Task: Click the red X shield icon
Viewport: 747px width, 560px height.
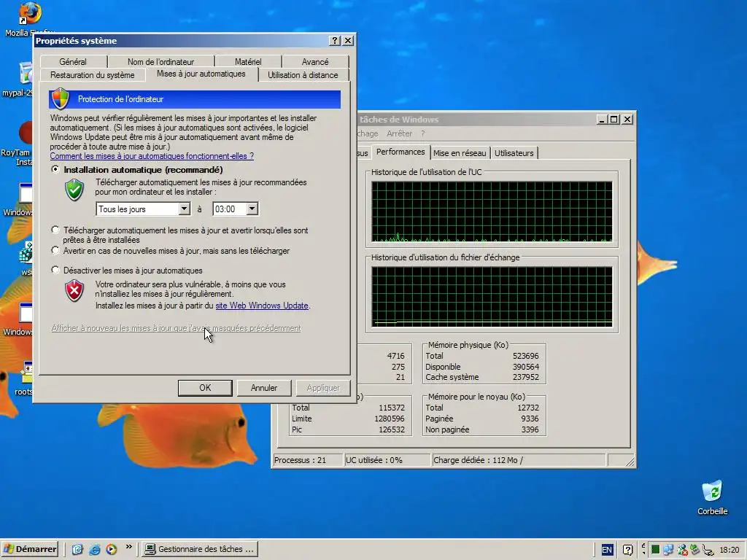Action: click(74, 290)
